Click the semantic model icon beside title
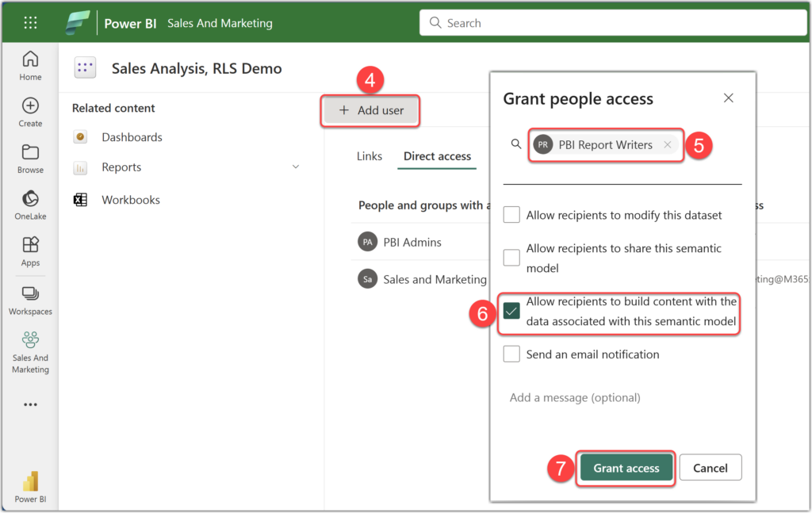Image resolution: width=812 pixels, height=513 pixels. [85, 68]
